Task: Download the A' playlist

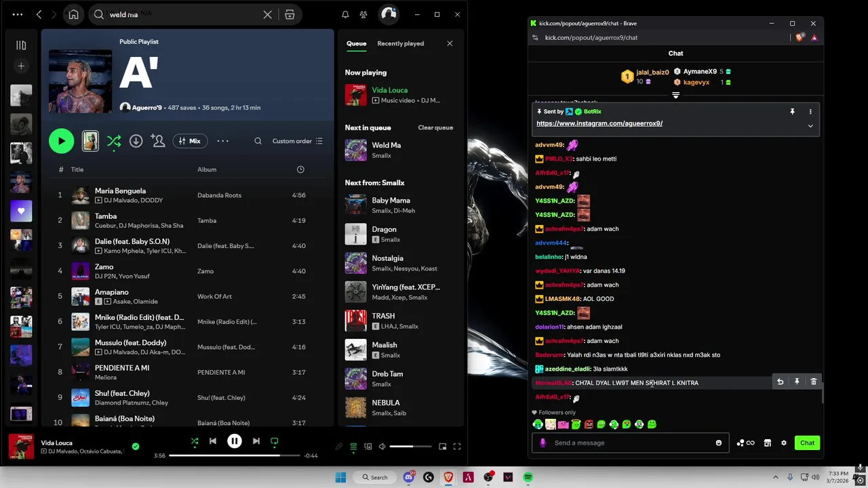Action: pos(136,141)
